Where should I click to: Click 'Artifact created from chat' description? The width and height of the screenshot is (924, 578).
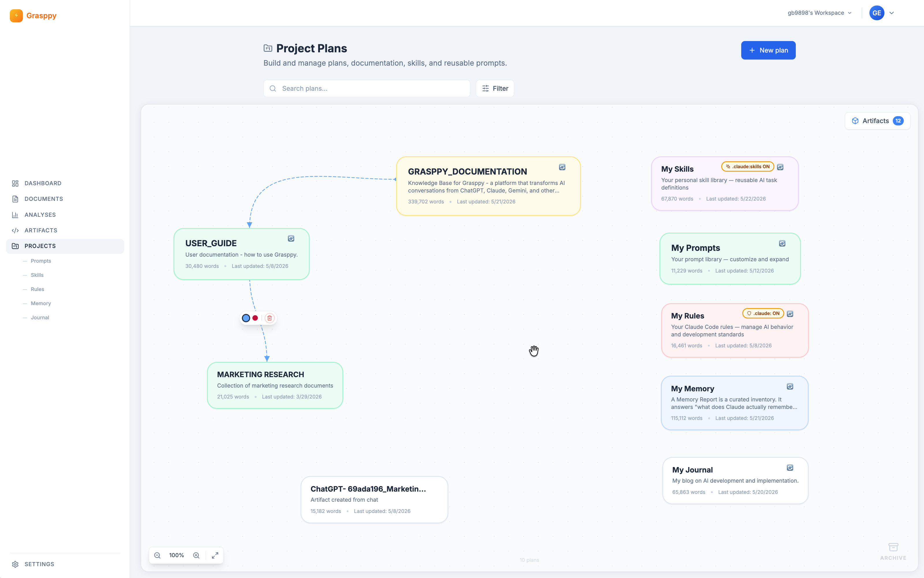tap(344, 500)
